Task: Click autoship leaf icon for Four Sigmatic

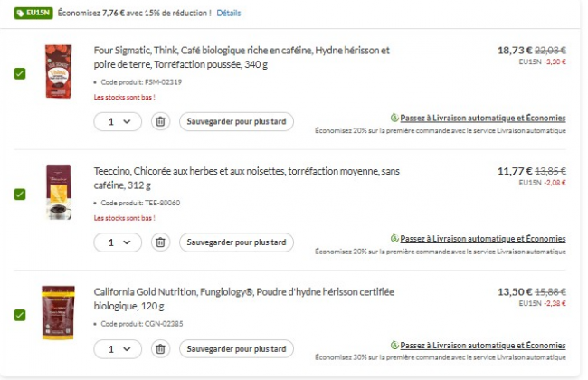Action: click(394, 118)
